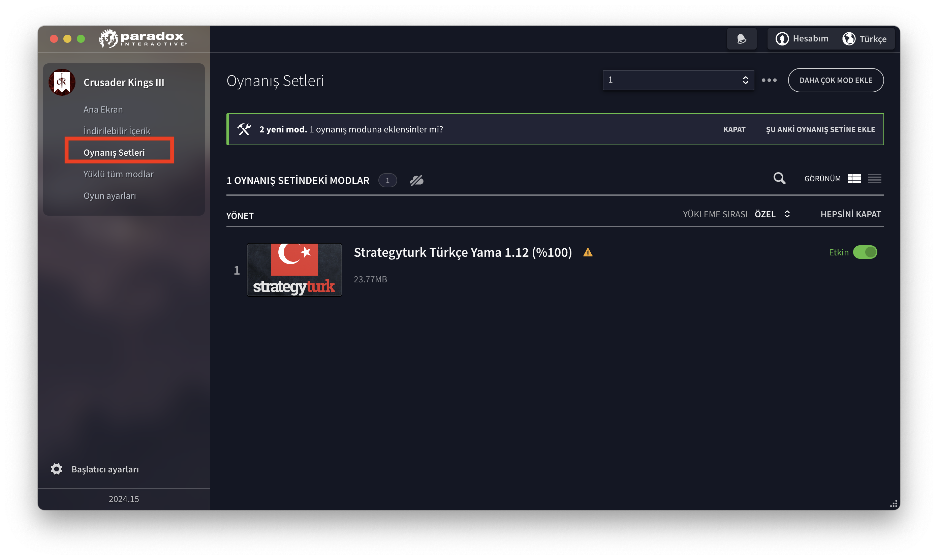Click the gear icon for launcher settings

(x=57, y=469)
